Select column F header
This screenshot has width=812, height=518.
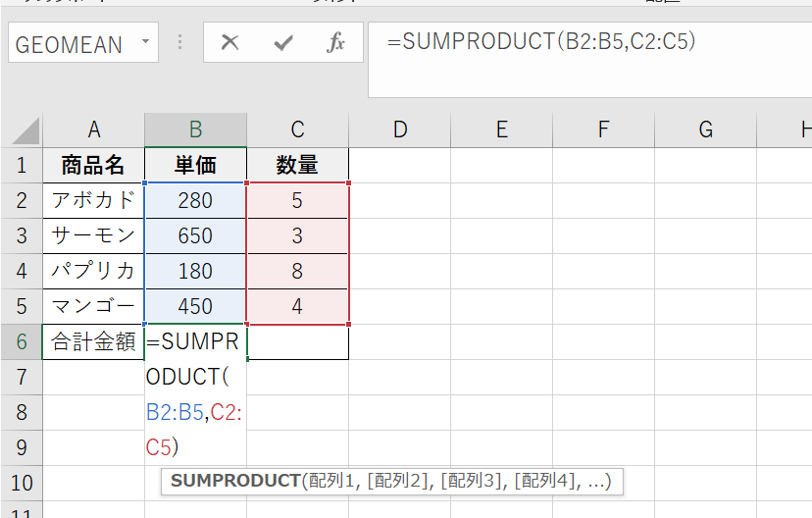(604, 129)
